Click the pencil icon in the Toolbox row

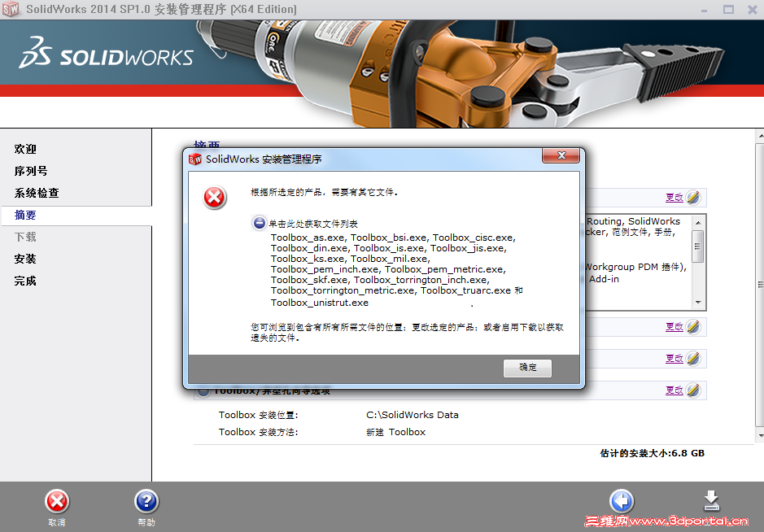coord(693,390)
